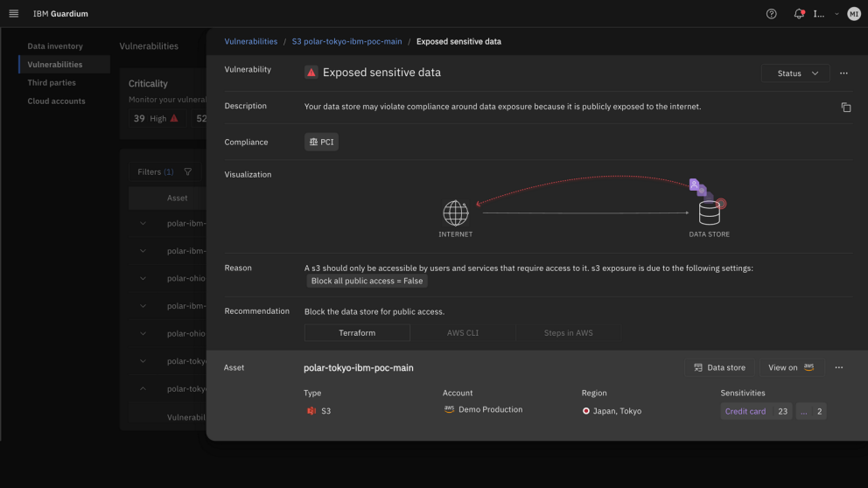
Task: Collapse the expanded polar-tokyo row chevron
Action: coord(143,389)
